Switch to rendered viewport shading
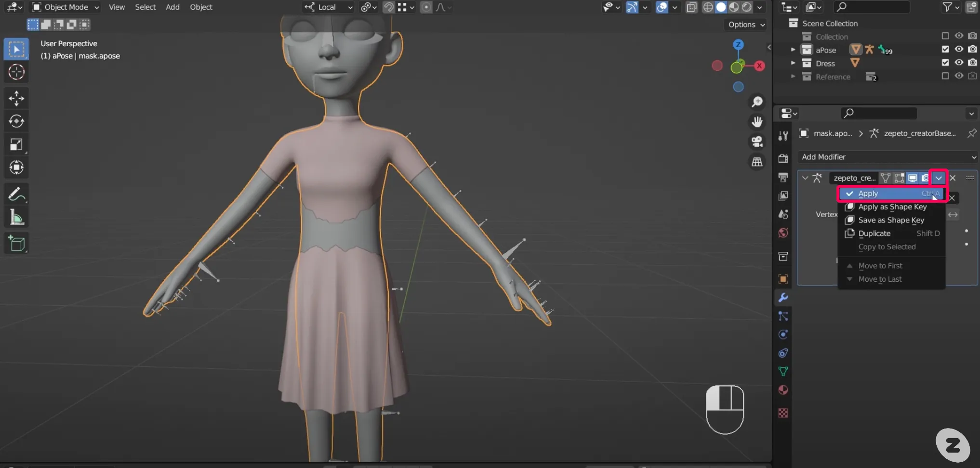980x468 pixels. [x=746, y=7]
